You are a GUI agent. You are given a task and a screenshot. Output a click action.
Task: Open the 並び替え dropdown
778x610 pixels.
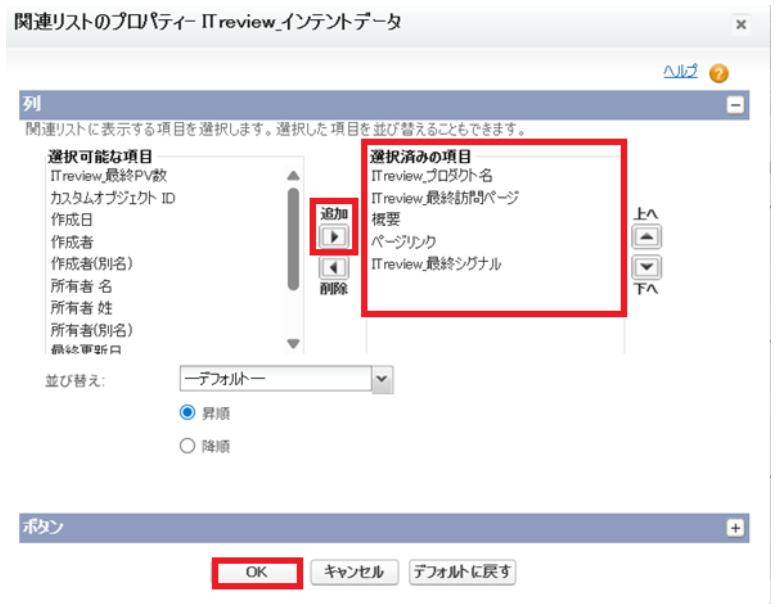286,379
